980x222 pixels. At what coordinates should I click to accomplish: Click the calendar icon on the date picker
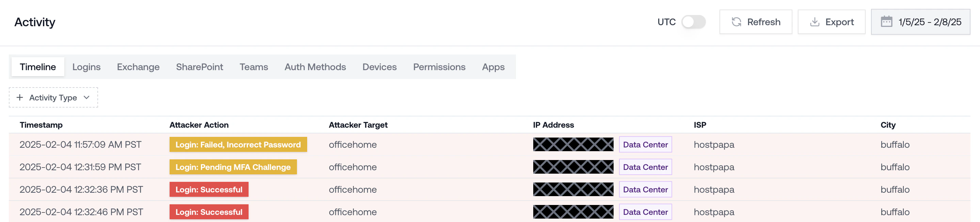886,22
